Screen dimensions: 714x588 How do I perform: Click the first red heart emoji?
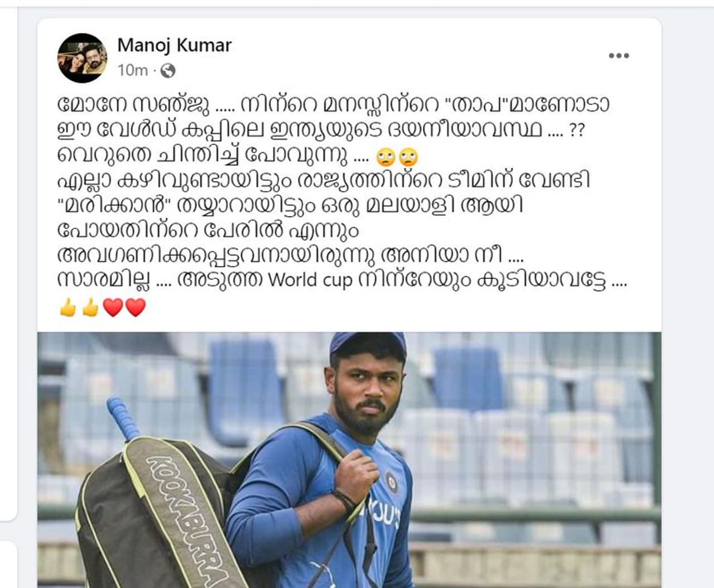pyautogui.click(x=113, y=307)
